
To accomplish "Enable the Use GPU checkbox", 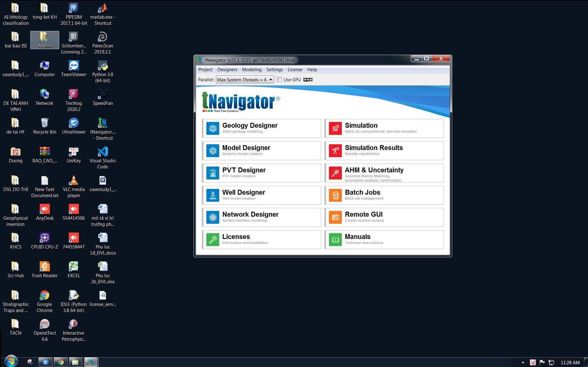I will [x=279, y=80].
